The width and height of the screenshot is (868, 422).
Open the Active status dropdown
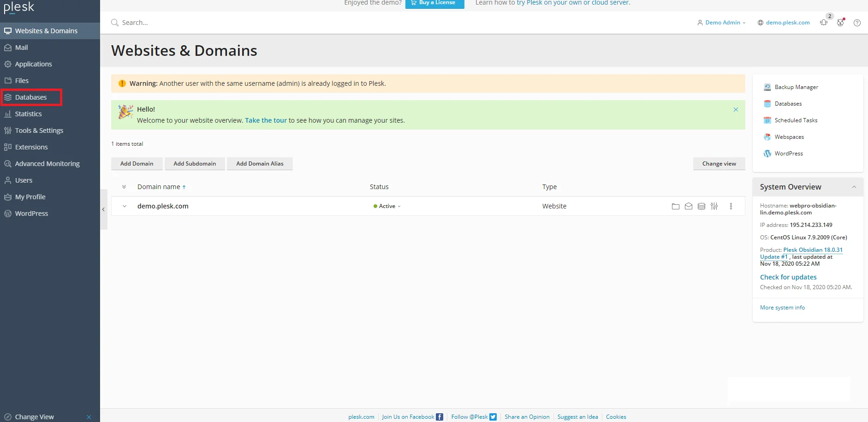[x=387, y=206]
